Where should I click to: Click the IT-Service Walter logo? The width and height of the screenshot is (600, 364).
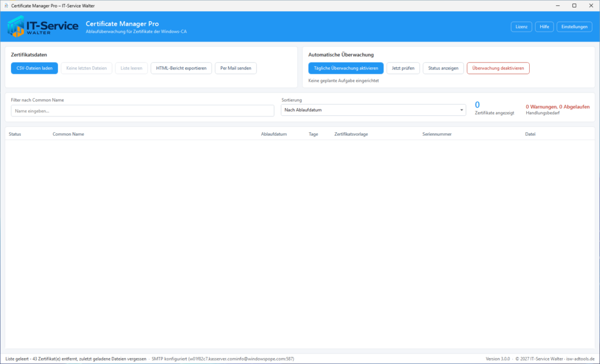click(43, 26)
